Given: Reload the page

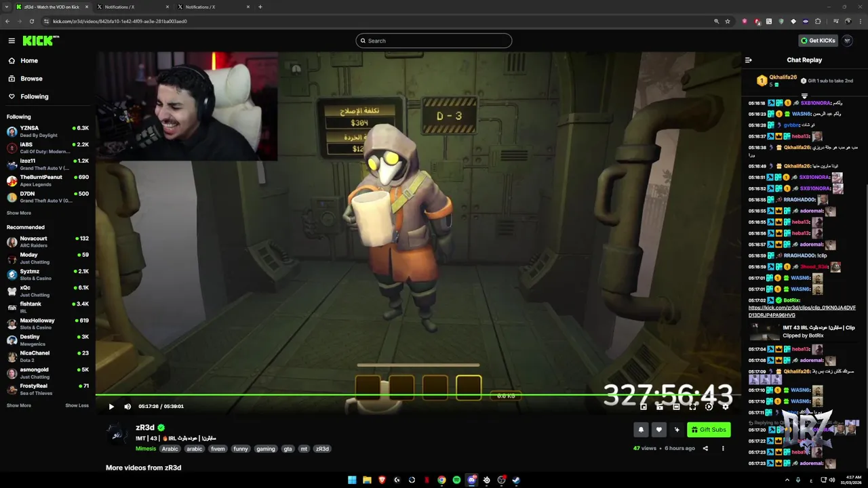Looking at the screenshot, I should pyautogui.click(x=31, y=21).
